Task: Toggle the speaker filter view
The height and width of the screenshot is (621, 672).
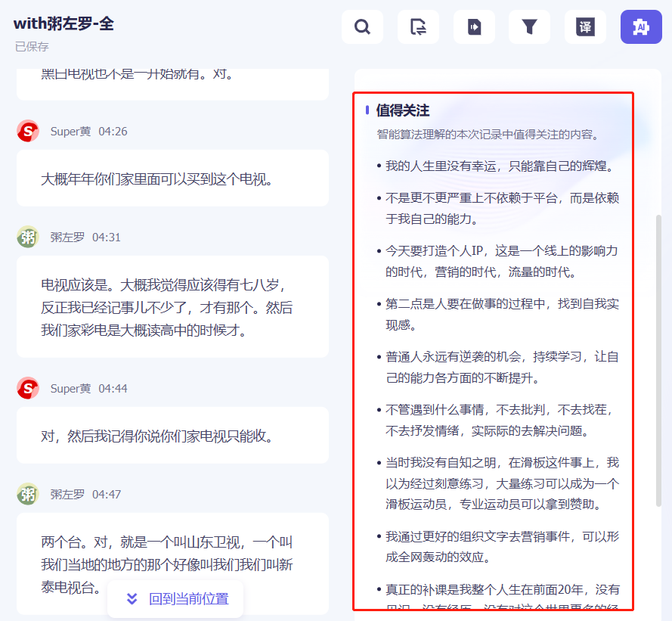Action: [529, 26]
